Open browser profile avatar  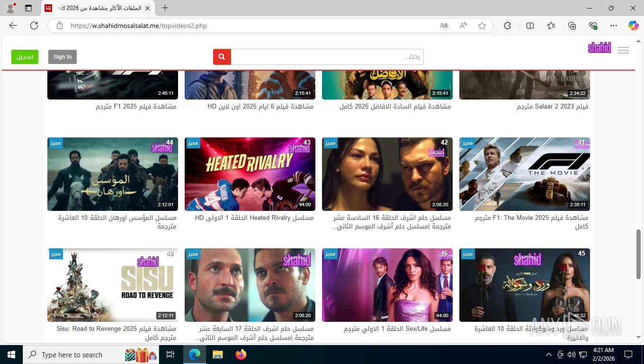tap(10, 8)
